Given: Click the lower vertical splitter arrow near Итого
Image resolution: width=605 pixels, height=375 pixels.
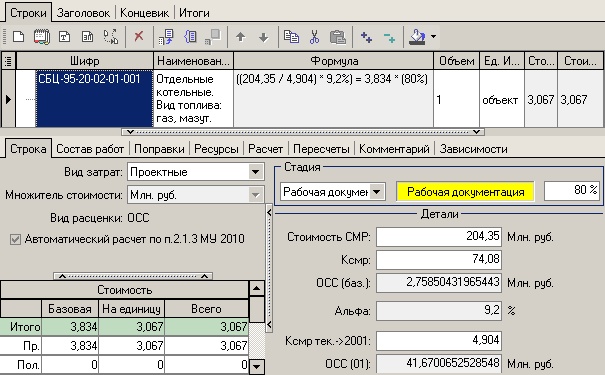Looking at the screenshot, I should pyautogui.click(x=269, y=325).
